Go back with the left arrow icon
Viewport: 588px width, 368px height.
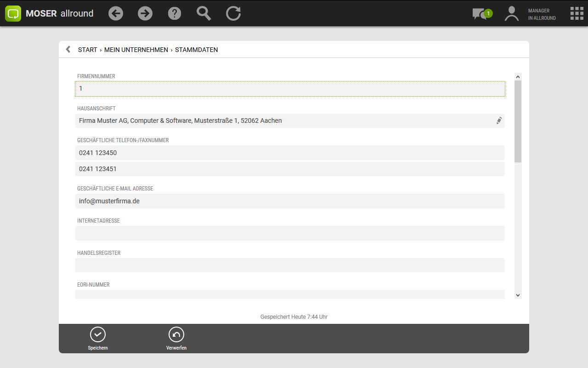[116, 13]
